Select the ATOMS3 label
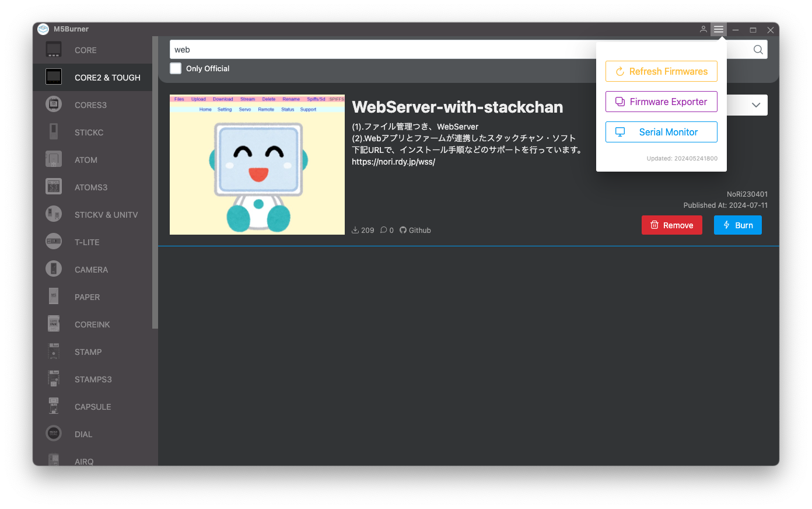This screenshot has height=509, width=812. tap(91, 187)
